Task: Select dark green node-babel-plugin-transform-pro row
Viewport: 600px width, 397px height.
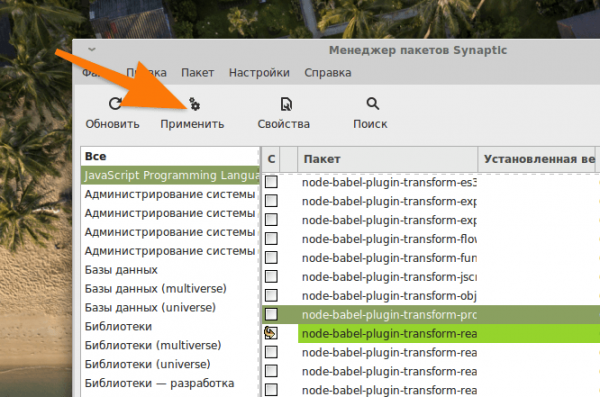Action: click(x=431, y=315)
